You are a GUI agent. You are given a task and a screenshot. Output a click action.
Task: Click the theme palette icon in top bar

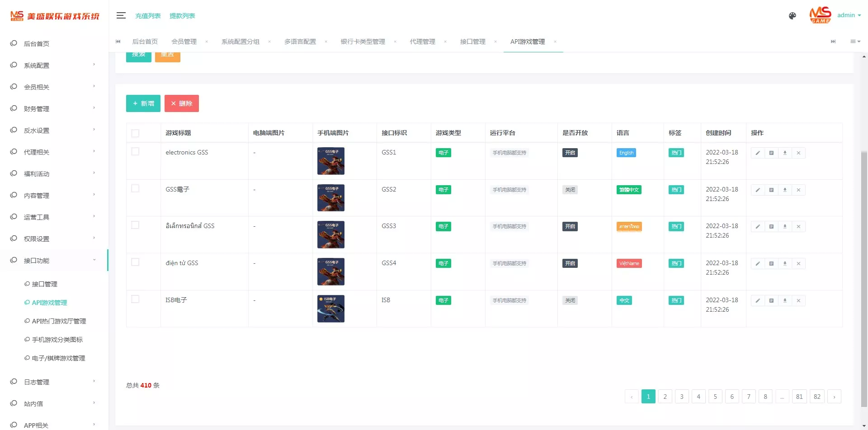(x=792, y=15)
